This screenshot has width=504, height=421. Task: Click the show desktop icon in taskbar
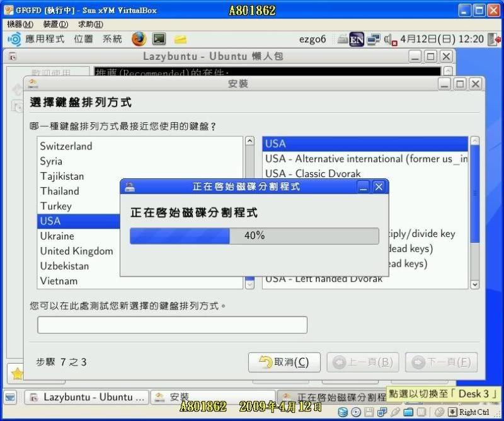10,398
